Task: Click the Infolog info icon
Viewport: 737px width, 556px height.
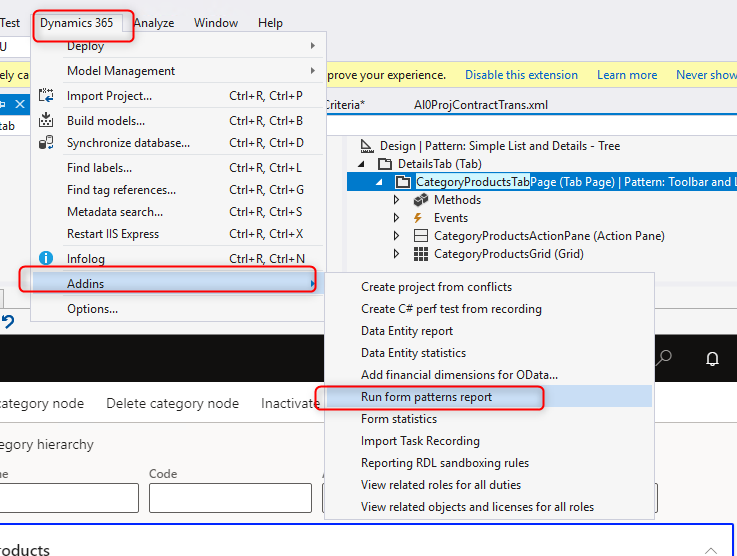Action: (46, 259)
